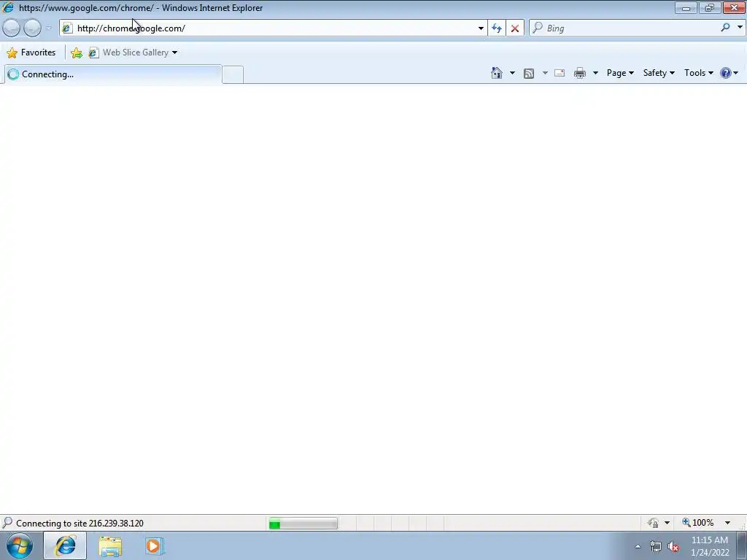
Task: Open the Tools menu
Action: point(698,73)
